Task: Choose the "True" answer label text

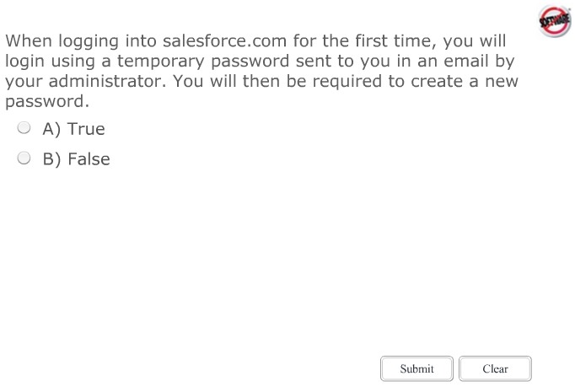Action: click(86, 129)
